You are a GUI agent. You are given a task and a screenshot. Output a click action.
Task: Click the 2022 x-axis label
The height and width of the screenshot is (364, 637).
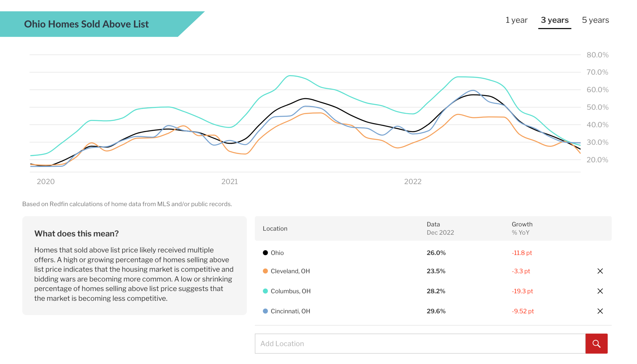[x=413, y=182]
